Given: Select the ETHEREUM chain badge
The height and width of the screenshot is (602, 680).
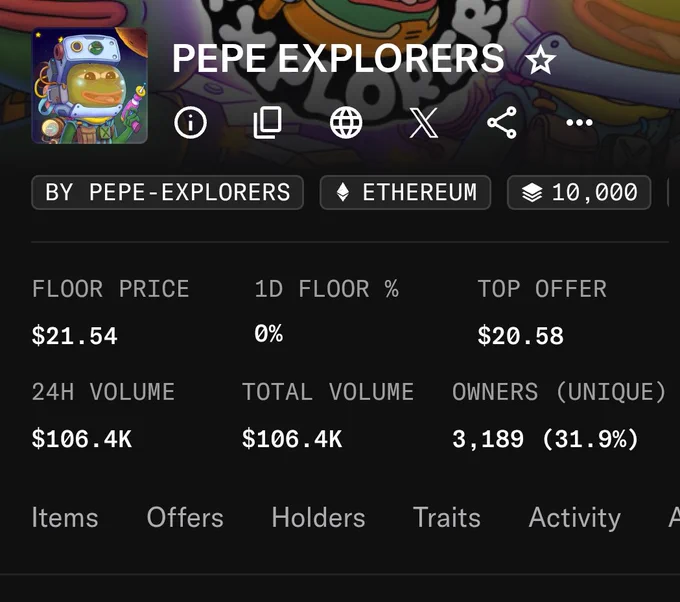Looking at the screenshot, I should 405,192.
